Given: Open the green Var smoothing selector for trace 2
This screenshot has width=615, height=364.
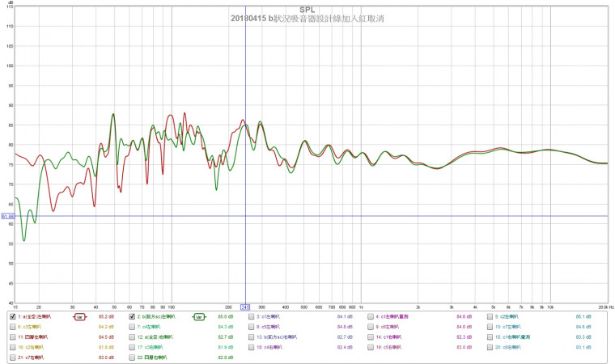Looking at the screenshot, I should [x=199, y=317].
